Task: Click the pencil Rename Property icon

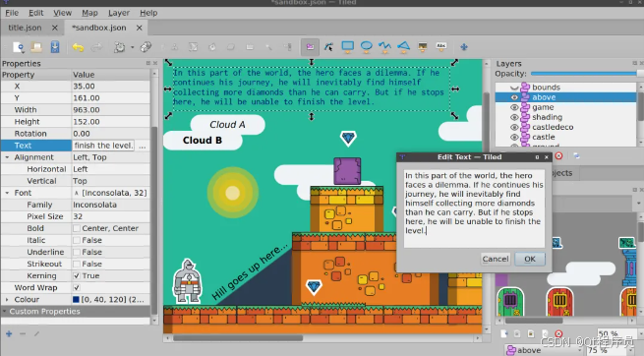Action: point(36,333)
